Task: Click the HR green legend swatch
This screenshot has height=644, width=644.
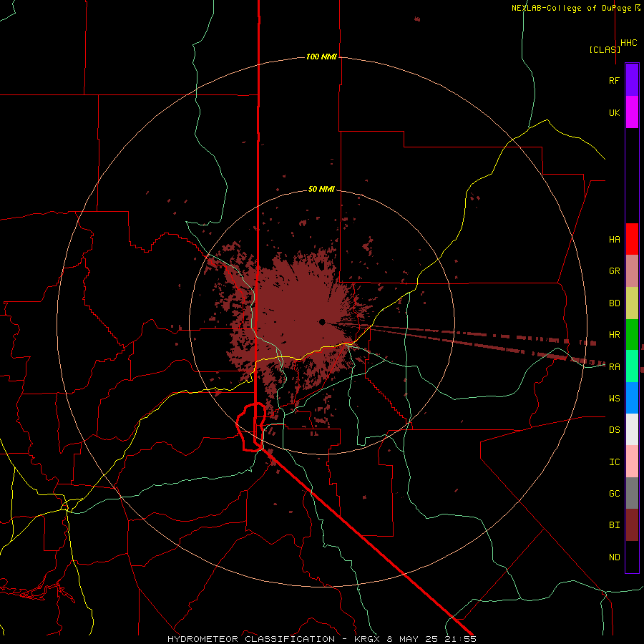Action: coord(632,335)
